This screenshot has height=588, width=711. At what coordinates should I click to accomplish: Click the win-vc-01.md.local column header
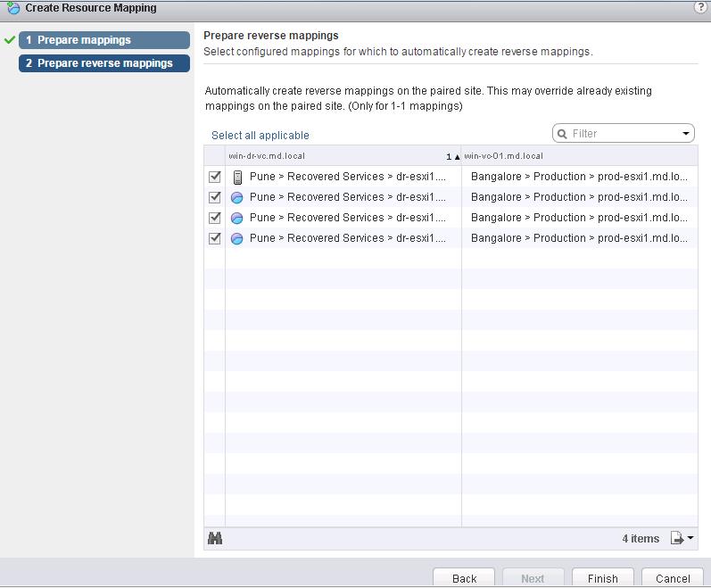click(580, 156)
